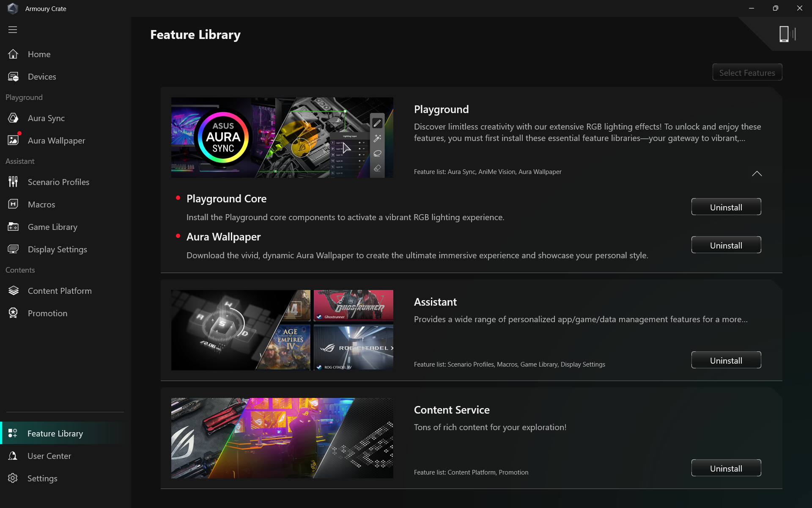Click the Content Platform layers icon

pyautogui.click(x=13, y=291)
